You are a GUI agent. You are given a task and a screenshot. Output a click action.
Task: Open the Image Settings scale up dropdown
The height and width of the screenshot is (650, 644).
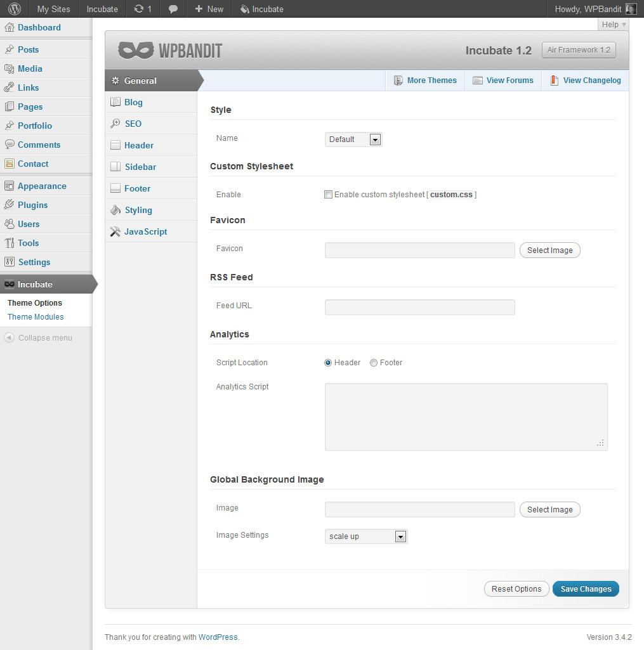[366, 536]
